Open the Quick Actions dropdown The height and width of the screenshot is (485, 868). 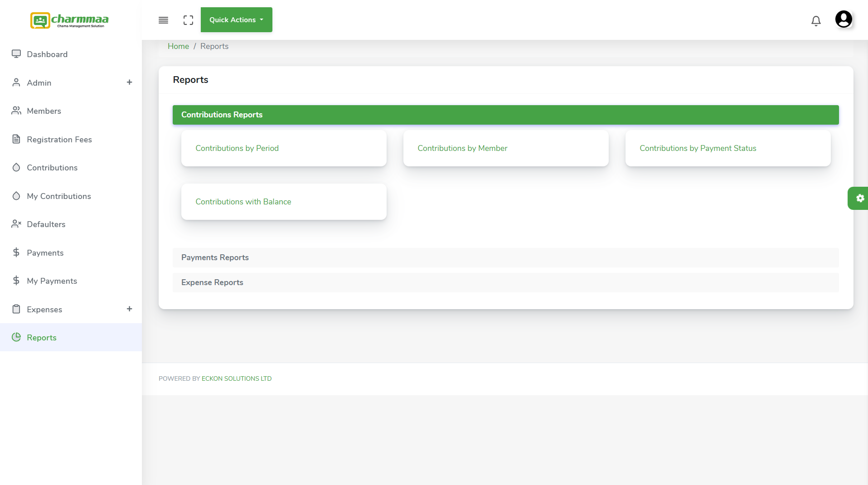click(237, 20)
